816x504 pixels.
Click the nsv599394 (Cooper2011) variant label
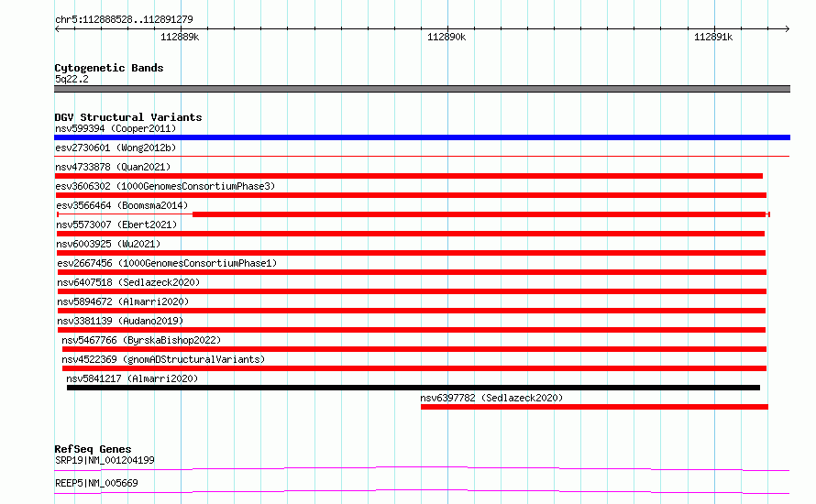116,128
